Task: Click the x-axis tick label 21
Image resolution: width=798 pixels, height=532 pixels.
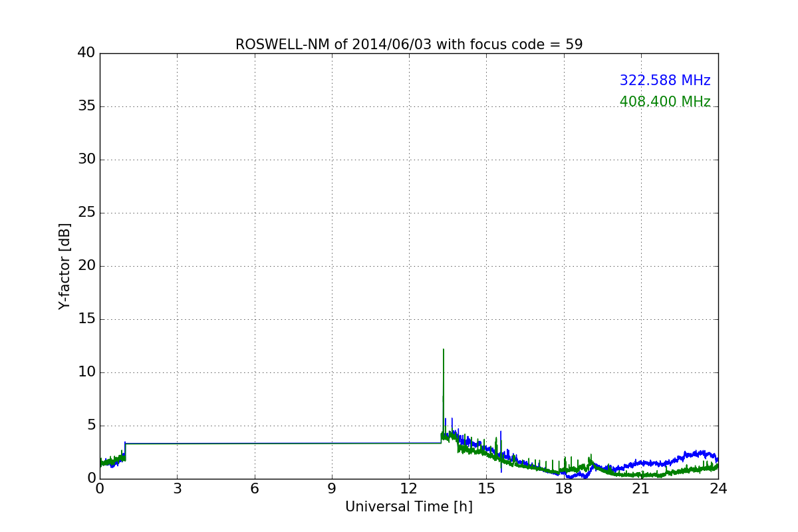Action: tap(641, 489)
